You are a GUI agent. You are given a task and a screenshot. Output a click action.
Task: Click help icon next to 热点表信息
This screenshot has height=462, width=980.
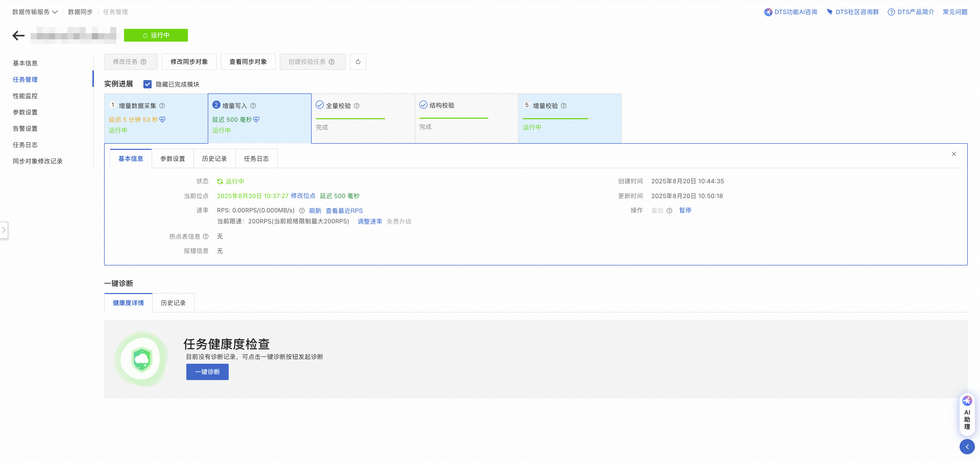(205, 236)
